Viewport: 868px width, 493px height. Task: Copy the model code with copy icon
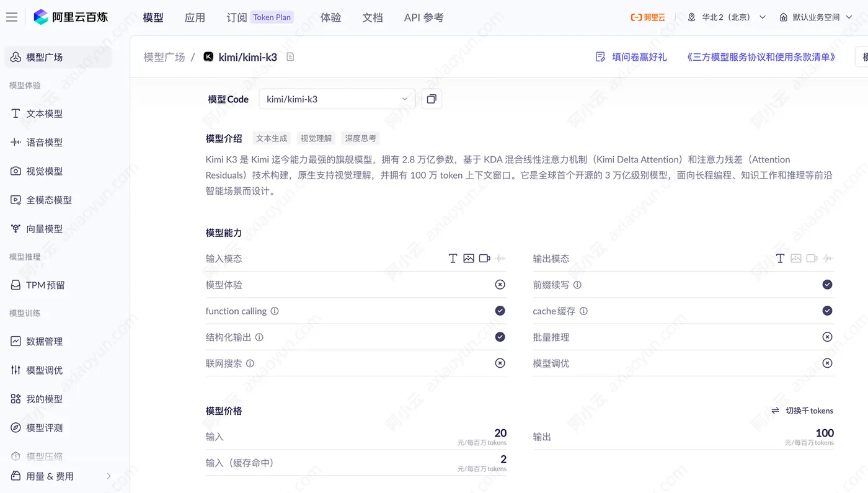coord(432,99)
